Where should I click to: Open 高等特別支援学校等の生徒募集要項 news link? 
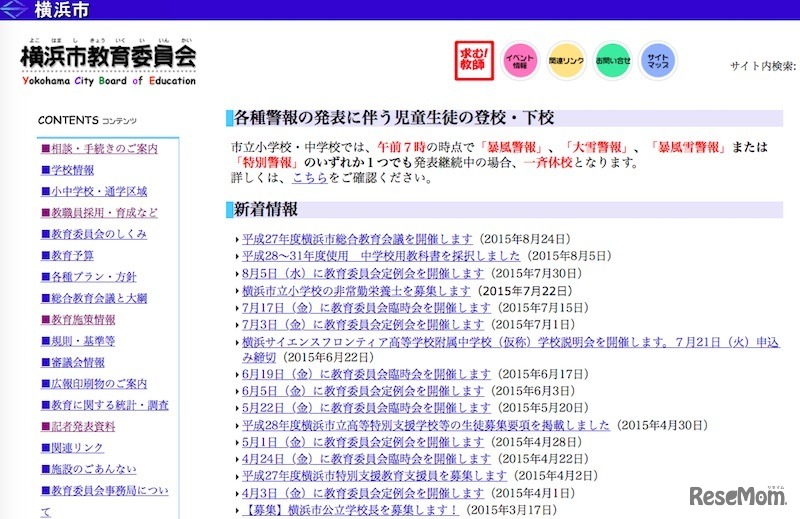pyautogui.click(x=426, y=425)
